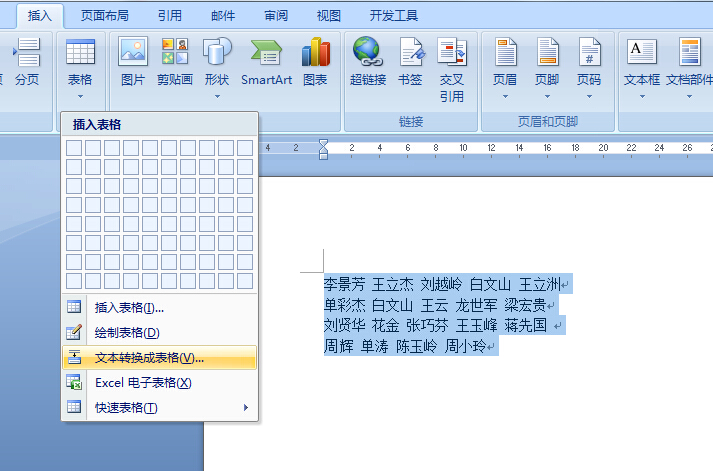Switch to the 开发工具 ribbon tab
This screenshot has width=713, height=471.
(394, 16)
